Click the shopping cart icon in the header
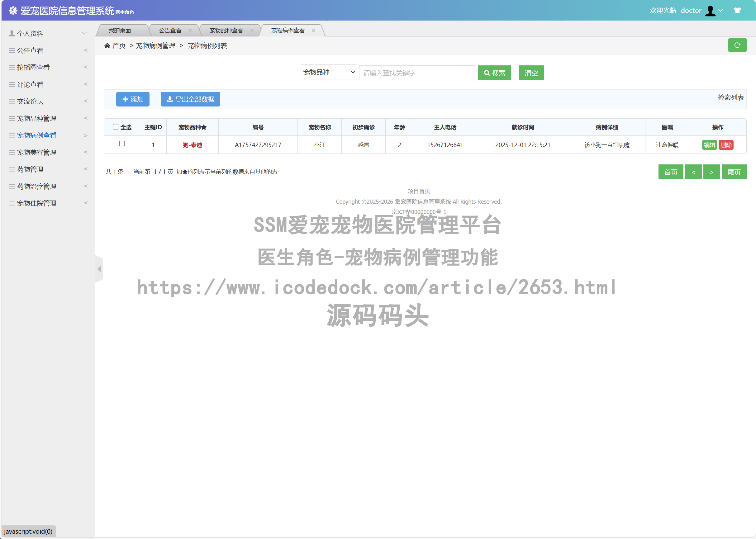 pyautogui.click(x=737, y=10)
